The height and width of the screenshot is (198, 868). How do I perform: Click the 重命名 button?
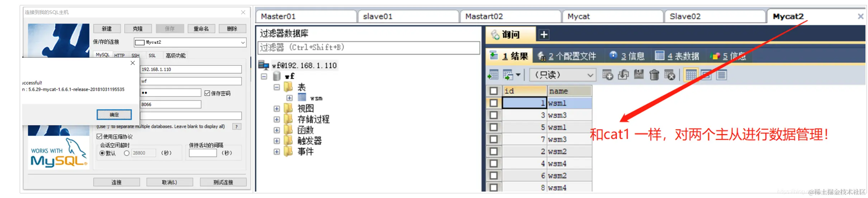pos(201,29)
